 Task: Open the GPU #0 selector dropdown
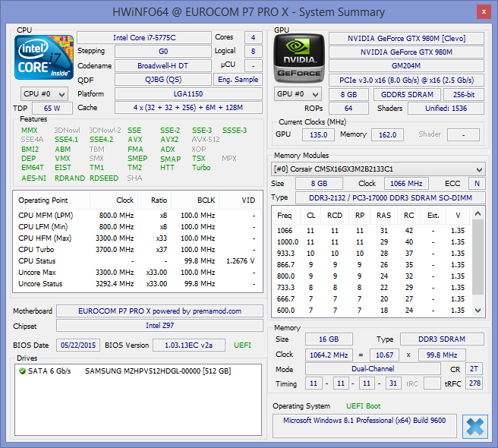[x=298, y=94]
